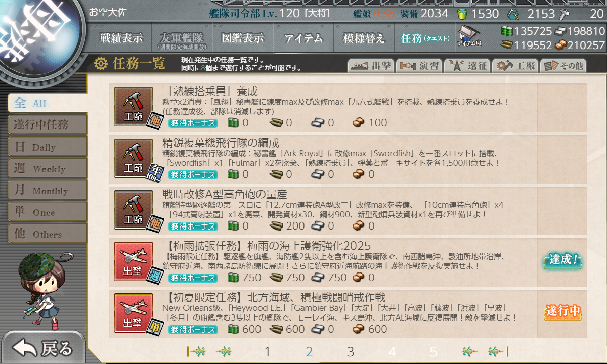Open the アイテム屋 shop icon

tap(470, 36)
